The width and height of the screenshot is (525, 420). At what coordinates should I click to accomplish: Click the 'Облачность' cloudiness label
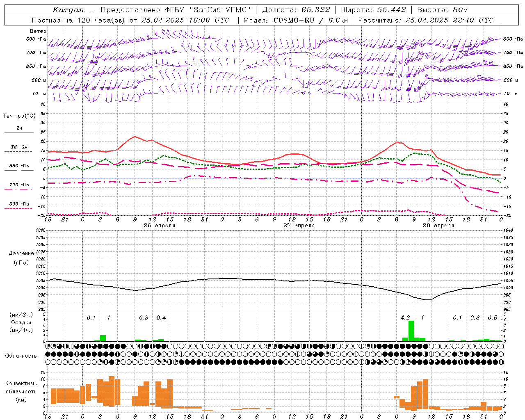(21, 356)
